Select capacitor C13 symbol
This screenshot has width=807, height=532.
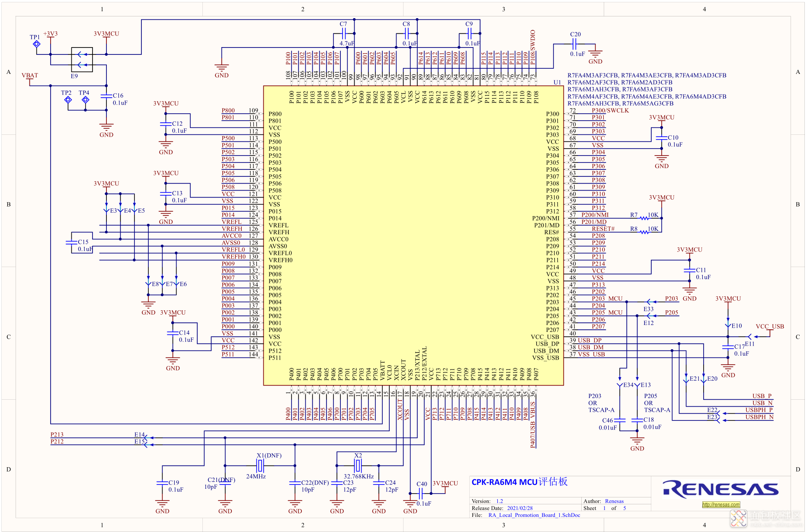pos(166,194)
